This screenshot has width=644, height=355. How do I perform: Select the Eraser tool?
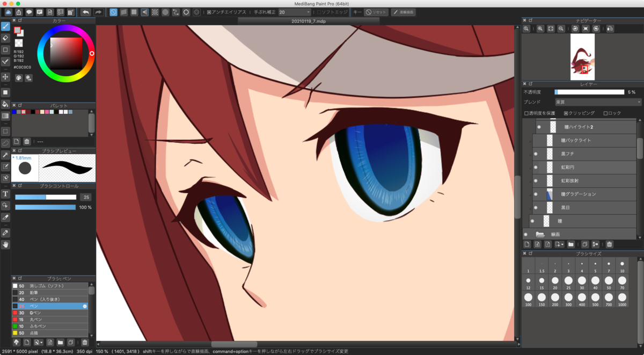coord(5,38)
